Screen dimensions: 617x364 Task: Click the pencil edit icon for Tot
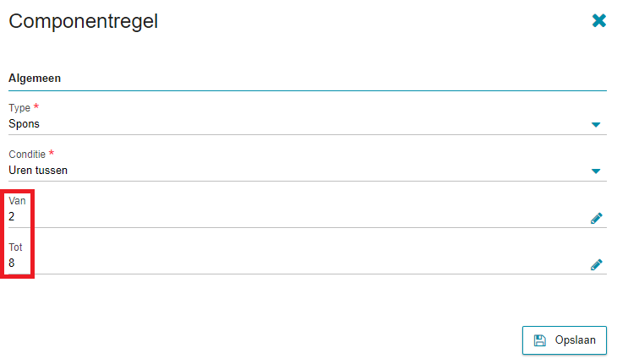[596, 264]
